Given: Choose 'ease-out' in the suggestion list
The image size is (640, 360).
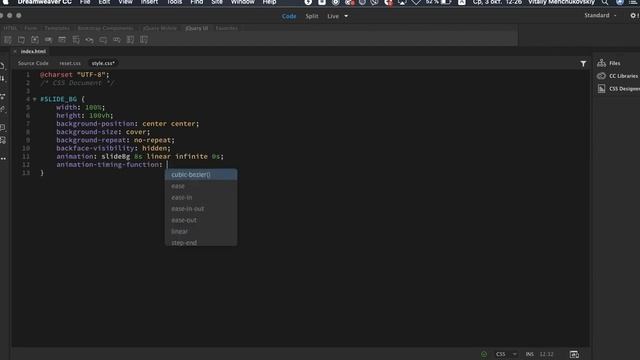Looking at the screenshot, I should click(201, 220).
